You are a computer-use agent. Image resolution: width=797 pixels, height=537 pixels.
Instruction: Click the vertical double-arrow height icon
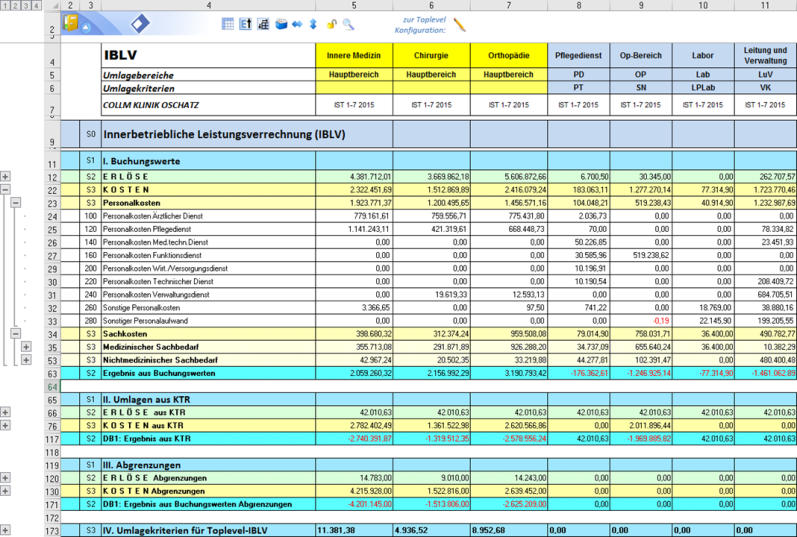[x=313, y=23]
